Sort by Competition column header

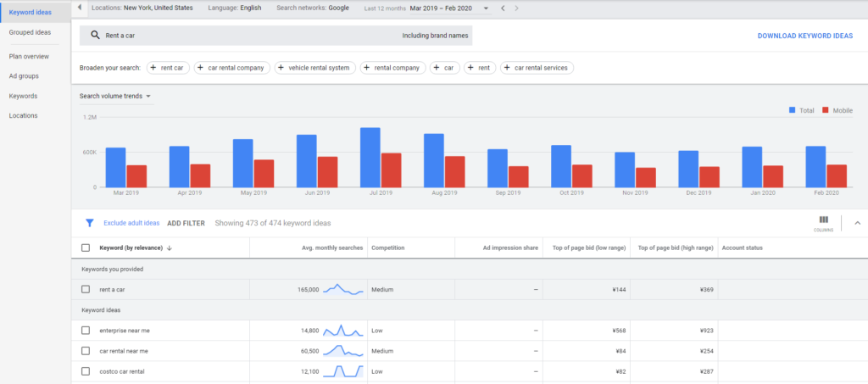coord(388,248)
